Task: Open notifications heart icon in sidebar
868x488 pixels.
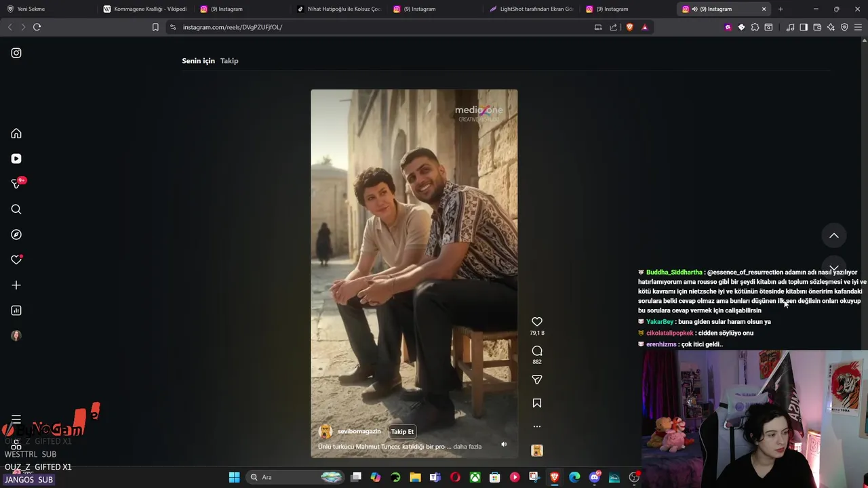Action: tap(16, 260)
